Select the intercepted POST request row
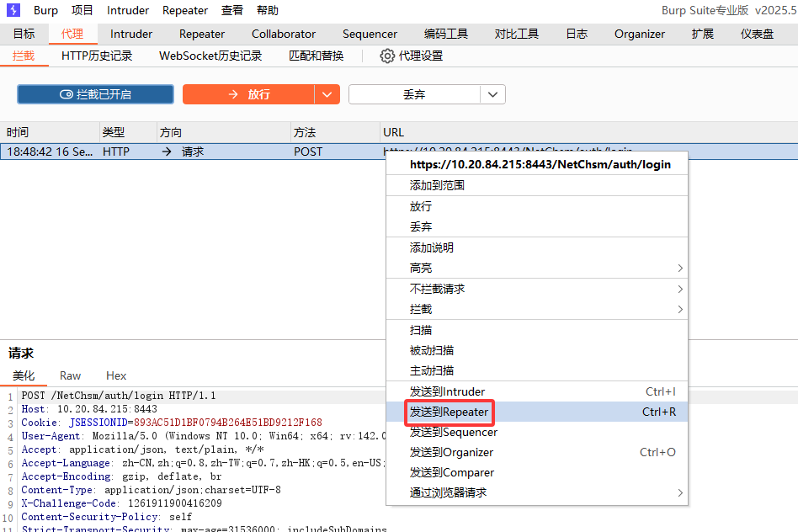Viewport: 798px width, 532px height. (194, 152)
